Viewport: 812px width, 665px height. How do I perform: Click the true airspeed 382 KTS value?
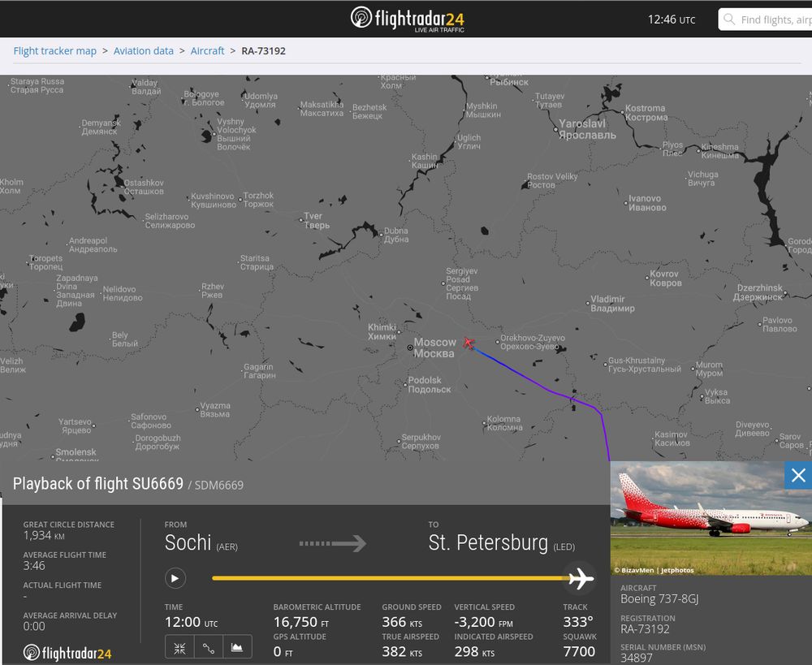(402, 651)
